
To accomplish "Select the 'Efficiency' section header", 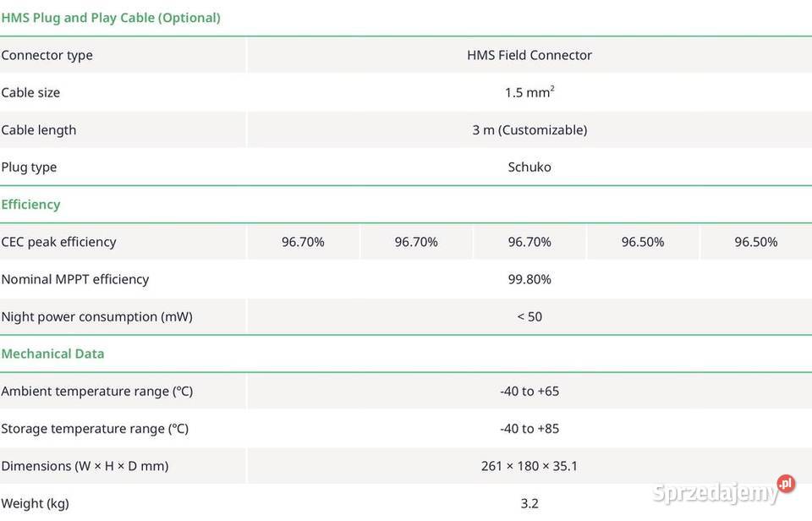I will coord(30,205).
